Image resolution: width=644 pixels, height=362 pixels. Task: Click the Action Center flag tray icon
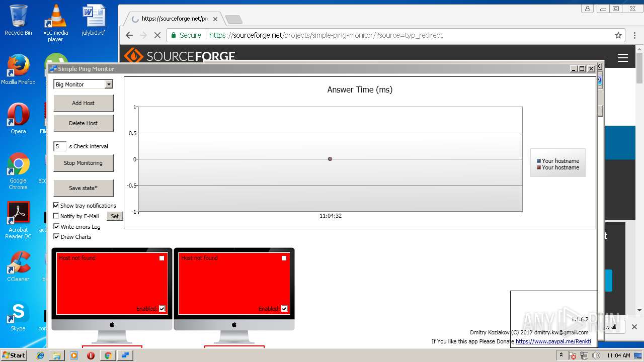coord(573,355)
